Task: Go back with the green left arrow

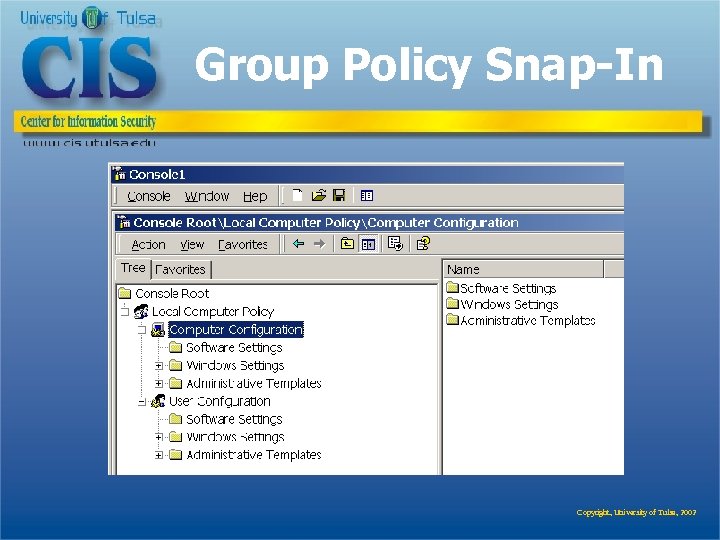Action: [x=298, y=244]
